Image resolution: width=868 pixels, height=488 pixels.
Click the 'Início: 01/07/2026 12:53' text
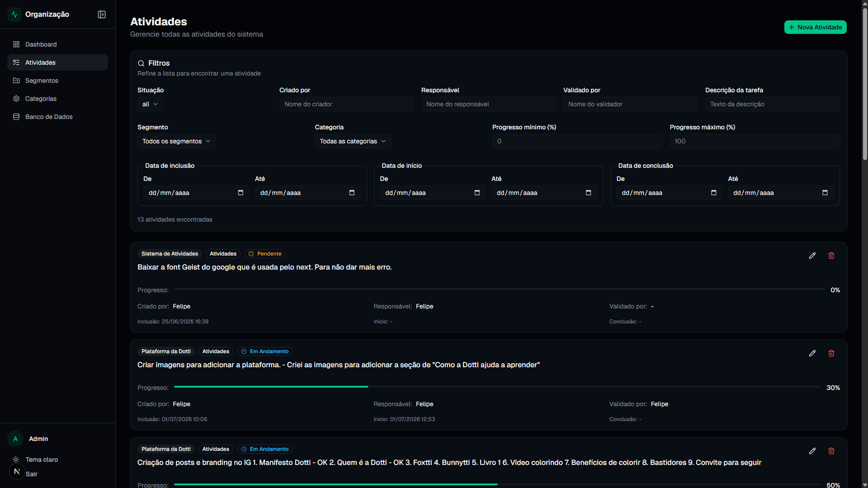click(x=404, y=419)
